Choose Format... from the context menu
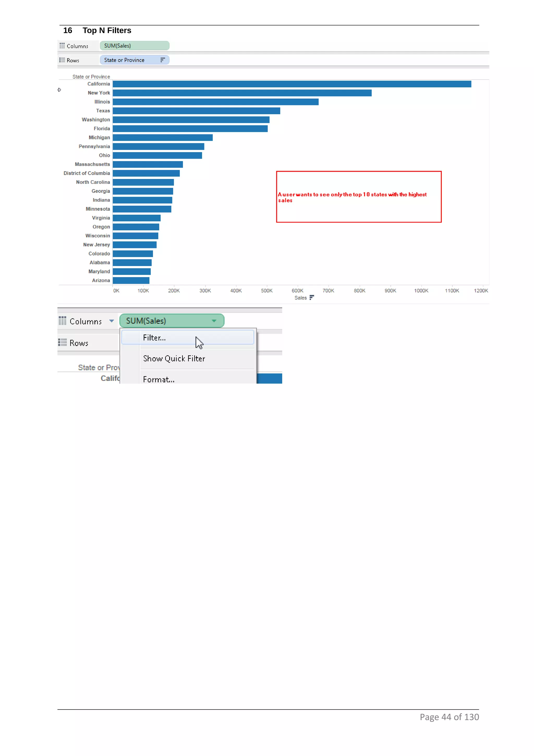The height and width of the screenshot is (756, 534). click(x=159, y=379)
